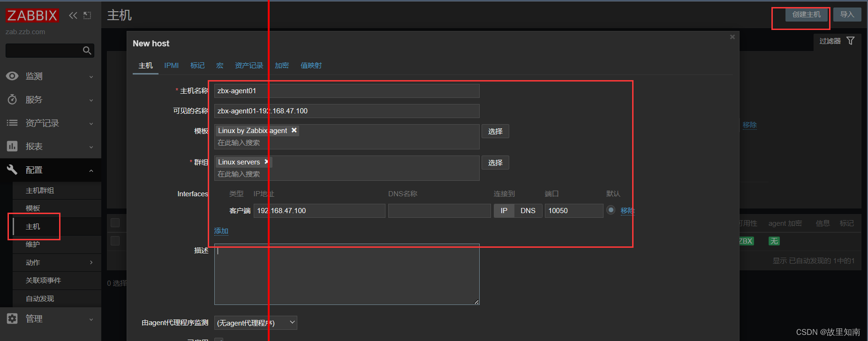Click the sidebar search box
The image size is (868, 341).
[50, 51]
